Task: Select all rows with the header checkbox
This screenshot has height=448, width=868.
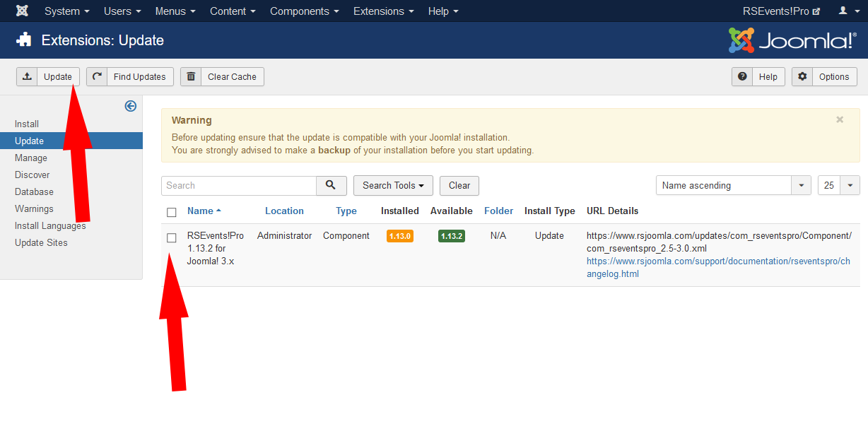Action: click(172, 212)
